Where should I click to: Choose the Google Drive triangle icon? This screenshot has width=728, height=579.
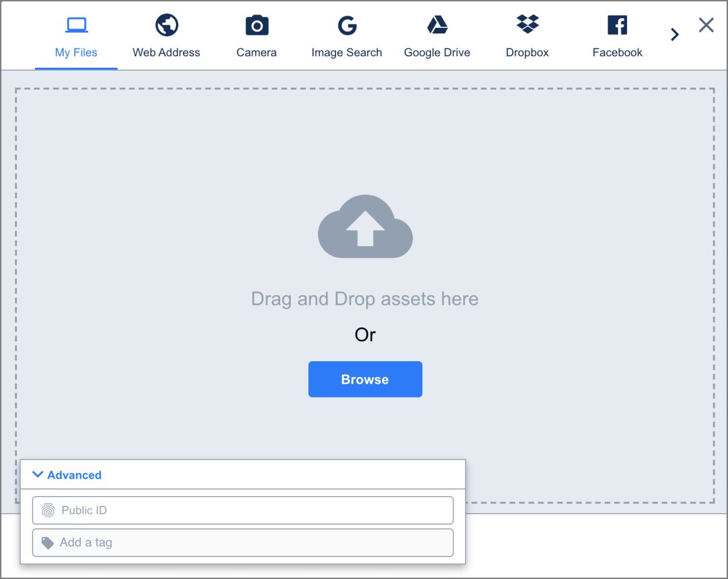pyautogui.click(x=437, y=25)
